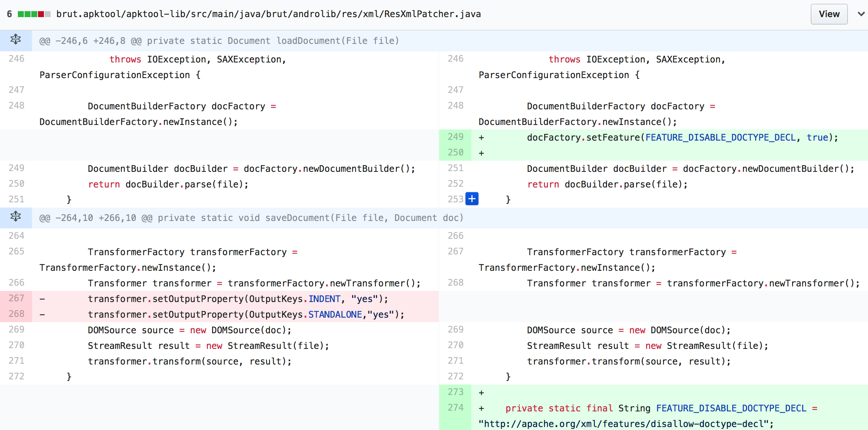This screenshot has height=430, width=868.
Task: Click the minus marker on removed line 267
Action: [x=42, y=299]
